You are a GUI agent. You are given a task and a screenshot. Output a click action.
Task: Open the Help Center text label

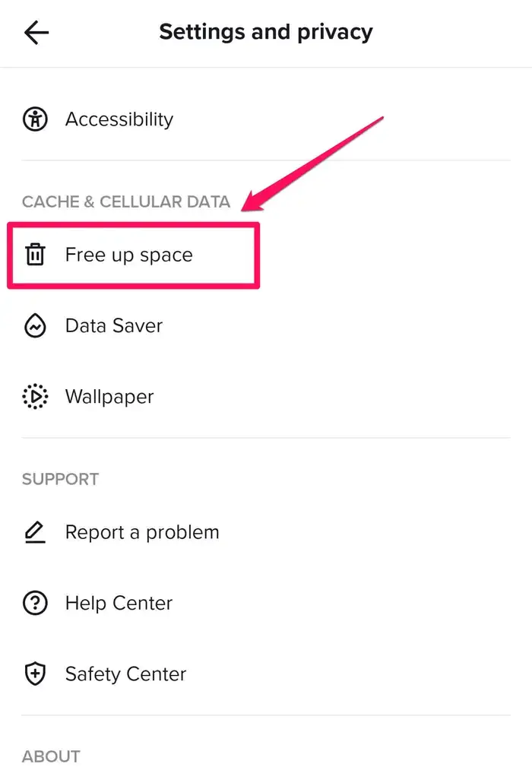[x=119, y=604]
